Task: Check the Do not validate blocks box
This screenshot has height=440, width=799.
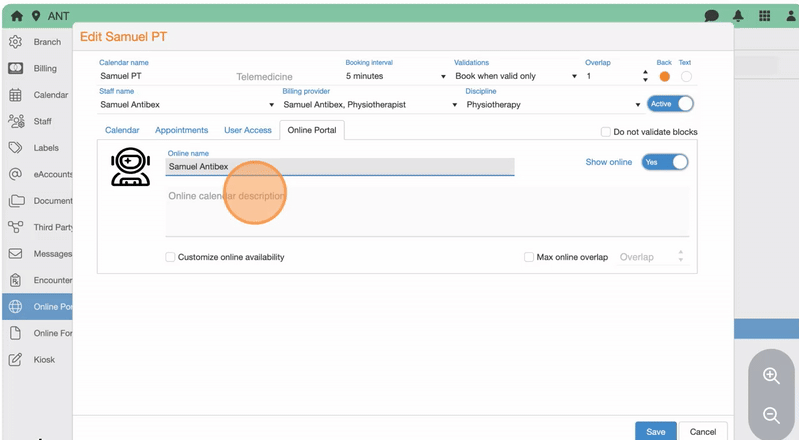Action: (605, 132)
